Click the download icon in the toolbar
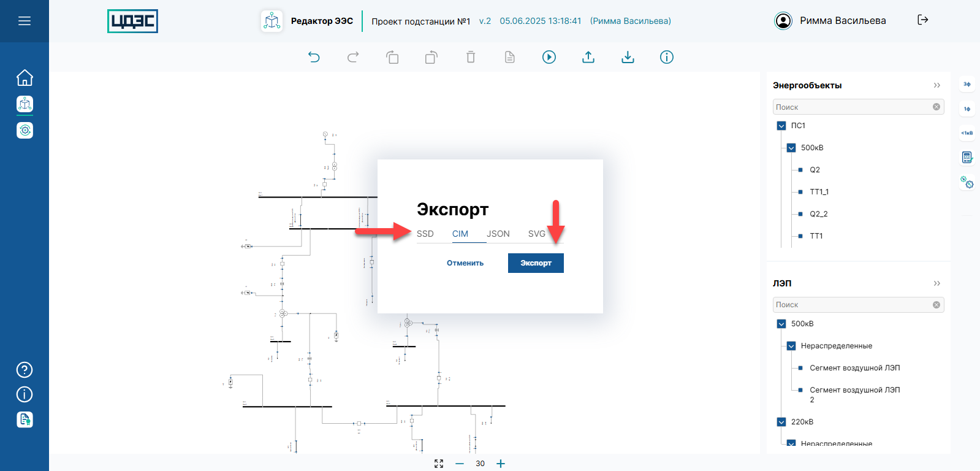This screenshot has width=980, height=471. (x=628, y=57)
